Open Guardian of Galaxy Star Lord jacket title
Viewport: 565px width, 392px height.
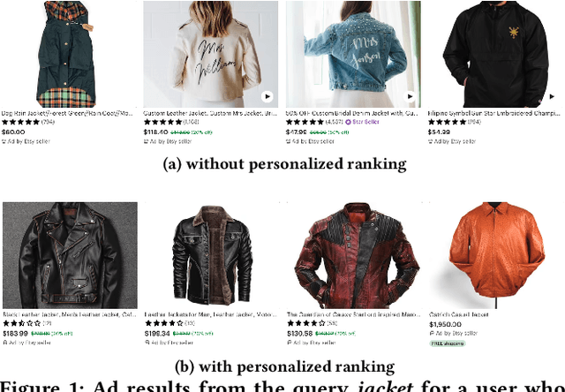tap(353, 314)
